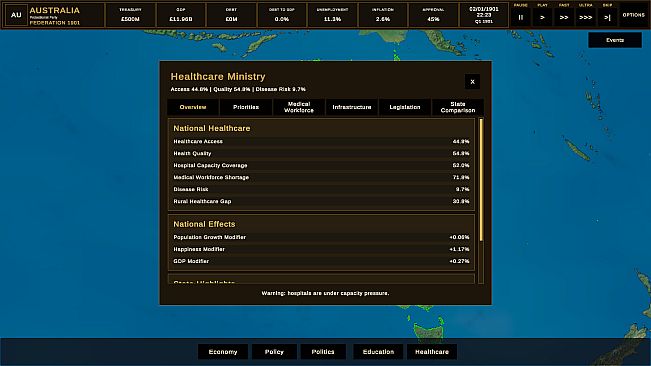Skip to the next period
Viewport: 651px width, 366px height.
[x=607, y=17]
